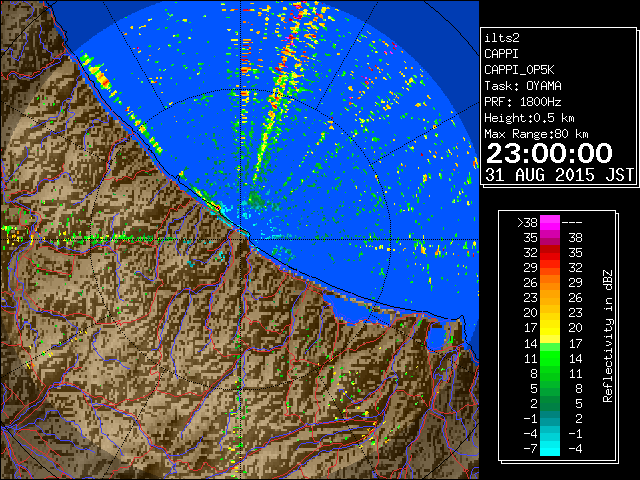
Task: Click the 'PRF: 1800Hz' text
Action: pos(523,102)
